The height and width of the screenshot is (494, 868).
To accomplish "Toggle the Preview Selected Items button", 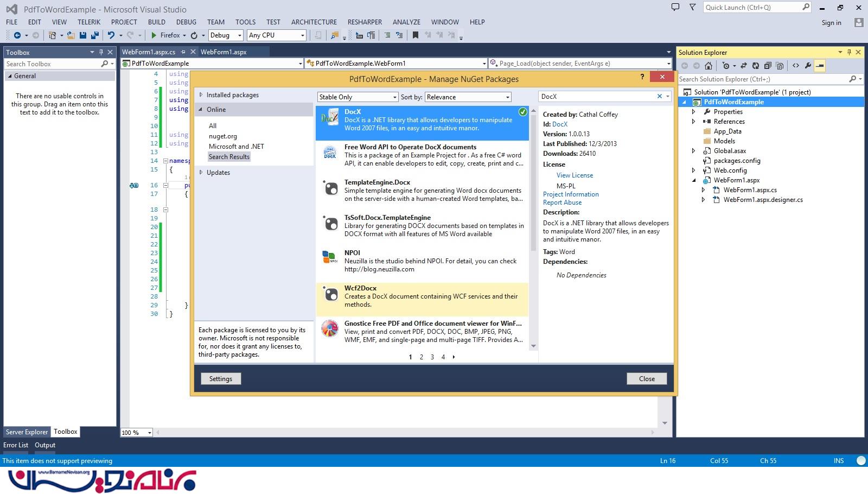I will (x=820, y=66).
